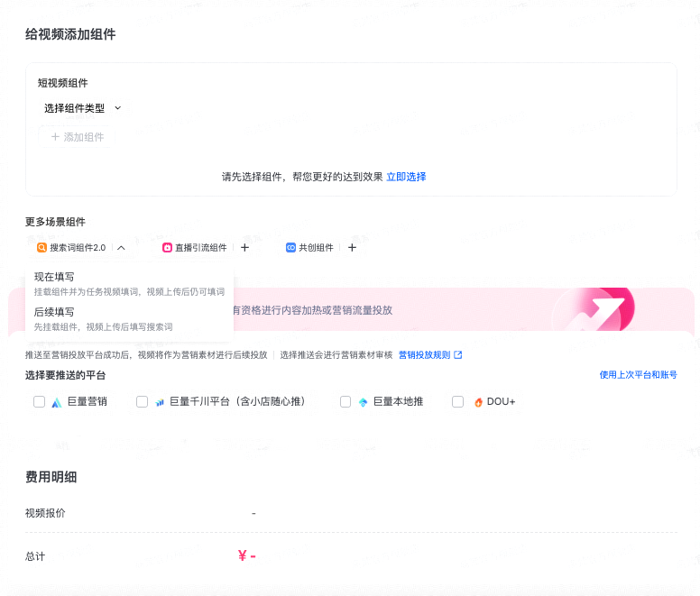Click the DOU+ flame icon
The height and width of the screenshot is (596, 700).
click(478, 402)
